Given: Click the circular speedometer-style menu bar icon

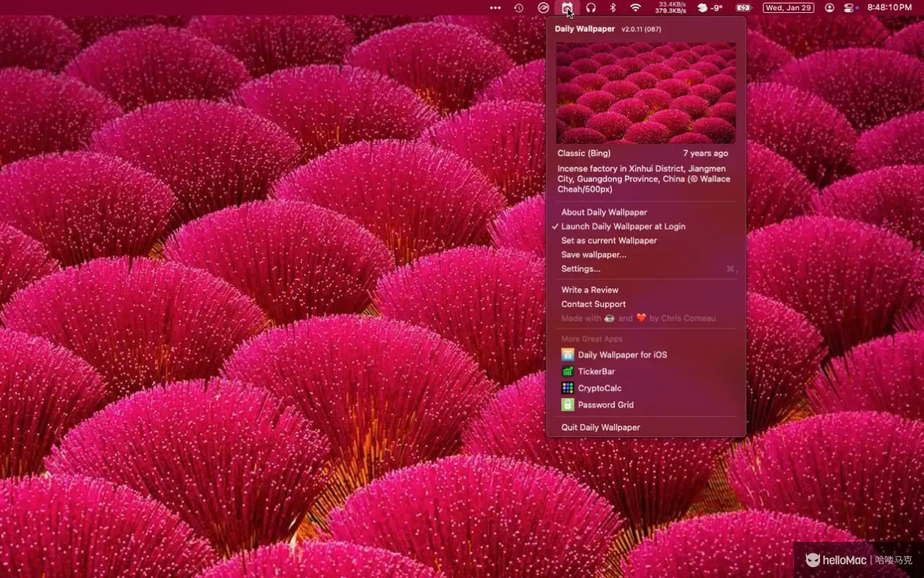Looking at the screenshot, I should 544,8.
